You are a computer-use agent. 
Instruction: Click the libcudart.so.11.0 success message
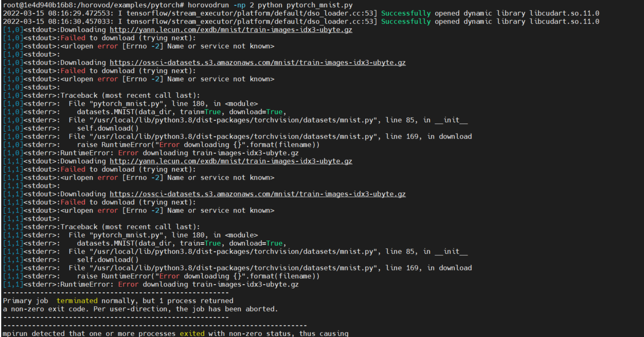(x=563, y=13)
